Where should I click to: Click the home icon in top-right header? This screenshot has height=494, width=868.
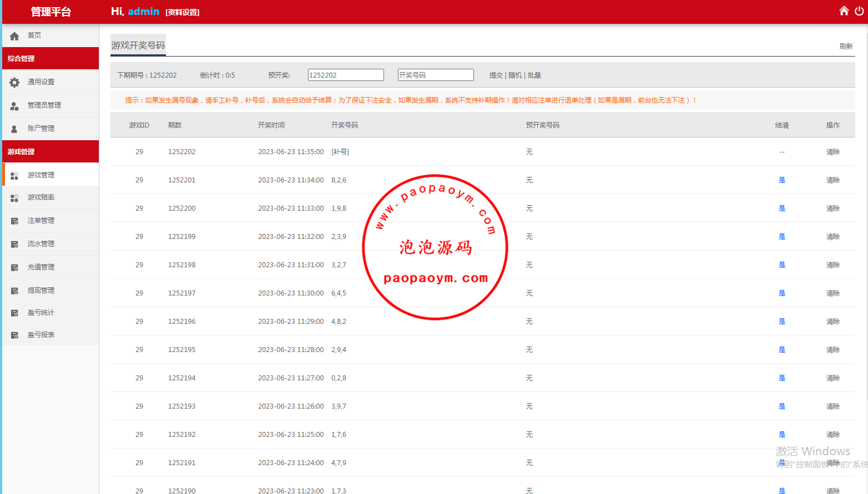click(x=844, y=11)
